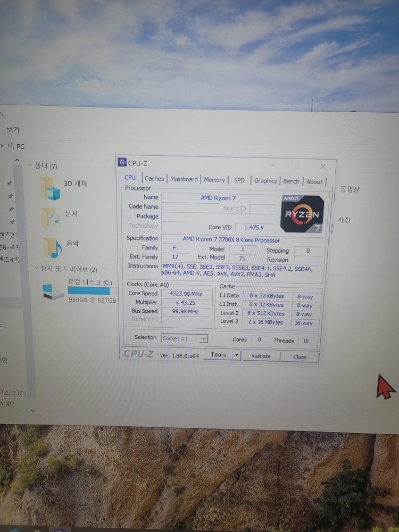Go to the Graphics tab

(265, 181)
